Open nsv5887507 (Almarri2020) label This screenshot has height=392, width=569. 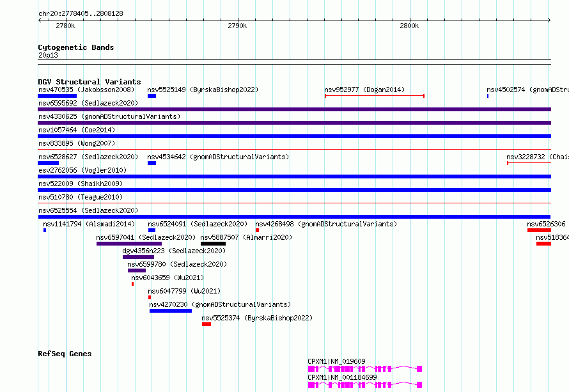(x=246, y=237)
